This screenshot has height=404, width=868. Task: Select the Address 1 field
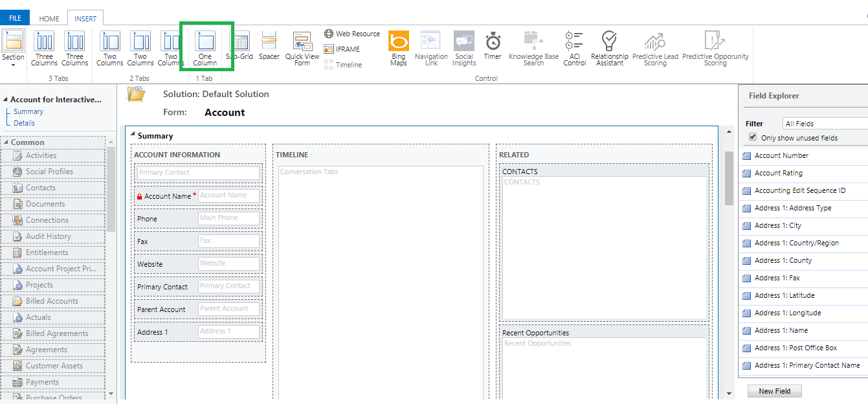[x=198, y=331]
